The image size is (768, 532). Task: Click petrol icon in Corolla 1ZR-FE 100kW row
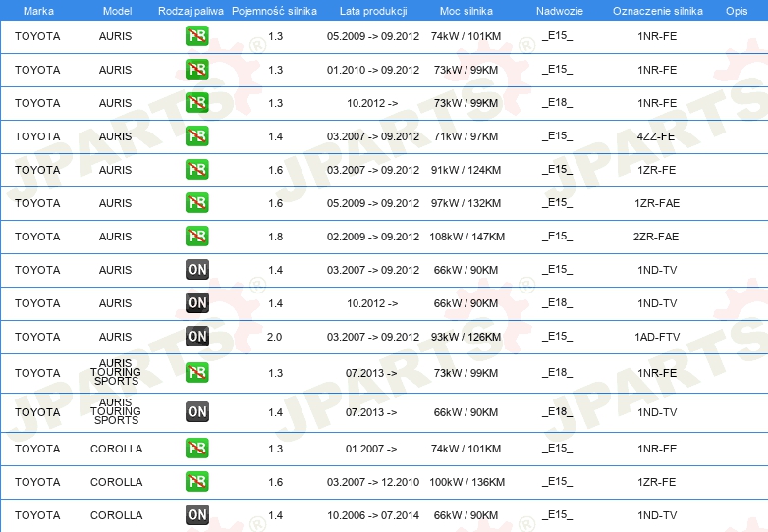196,481
